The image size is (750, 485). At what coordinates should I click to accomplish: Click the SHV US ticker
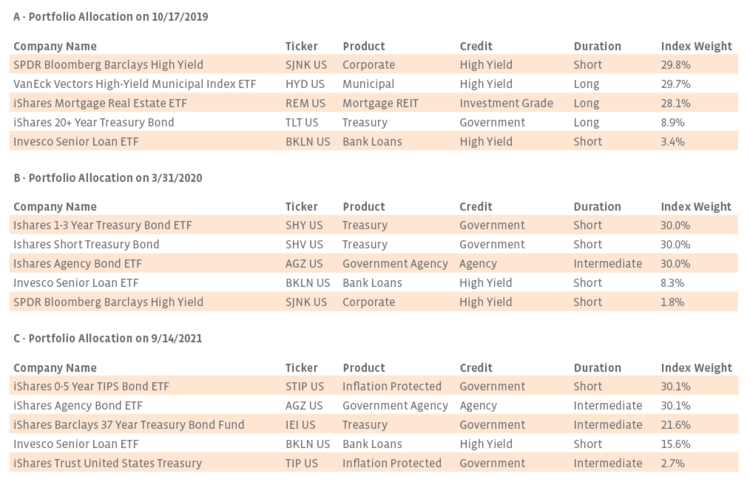pos(304,245)
